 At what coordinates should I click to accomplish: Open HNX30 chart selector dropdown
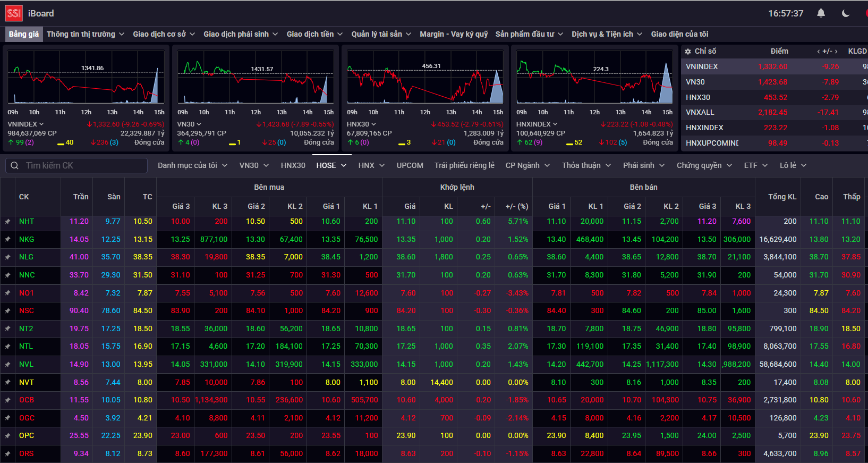(x=361, y=124)
